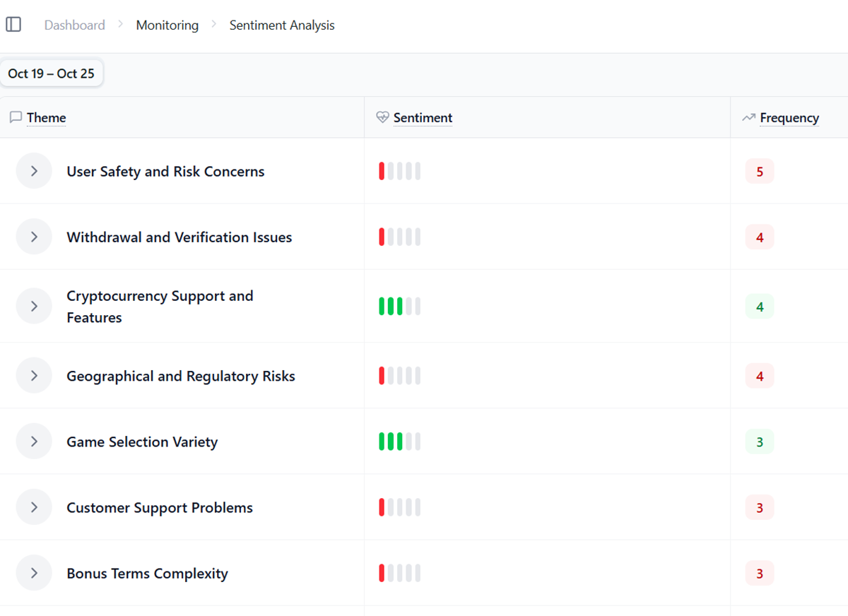Click the heart pulse icon beside Sentiment
The image size is (848, 616).
click(x=382, y=117)
